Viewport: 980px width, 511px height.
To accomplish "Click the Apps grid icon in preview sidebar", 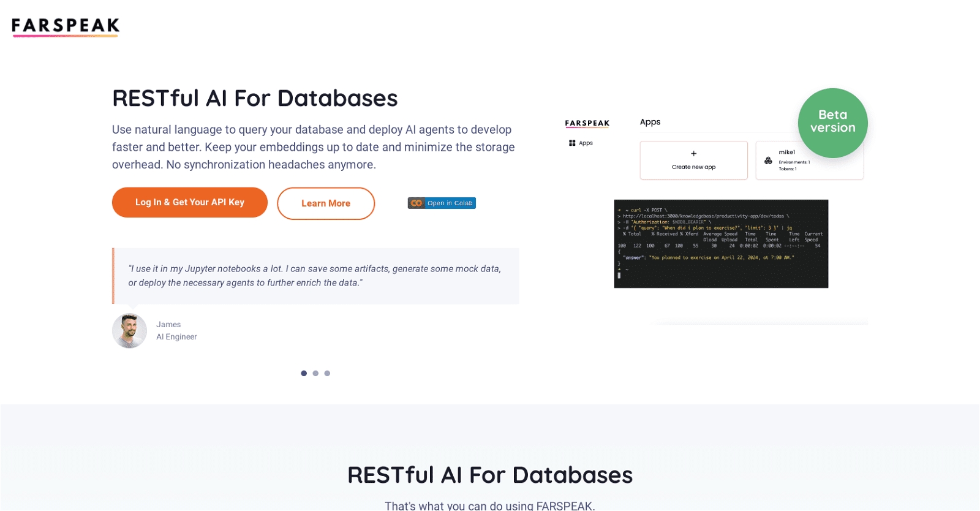I will pos(572,143).
